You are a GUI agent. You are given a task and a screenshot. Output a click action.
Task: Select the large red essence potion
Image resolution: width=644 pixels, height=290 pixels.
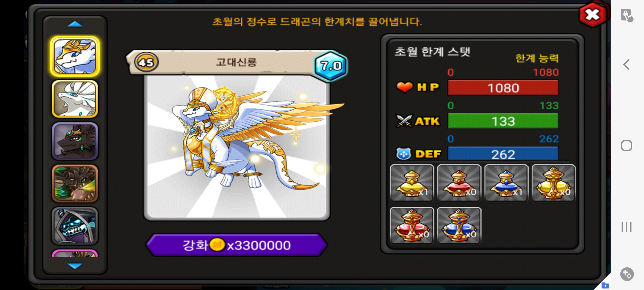[x=412, y=225]
